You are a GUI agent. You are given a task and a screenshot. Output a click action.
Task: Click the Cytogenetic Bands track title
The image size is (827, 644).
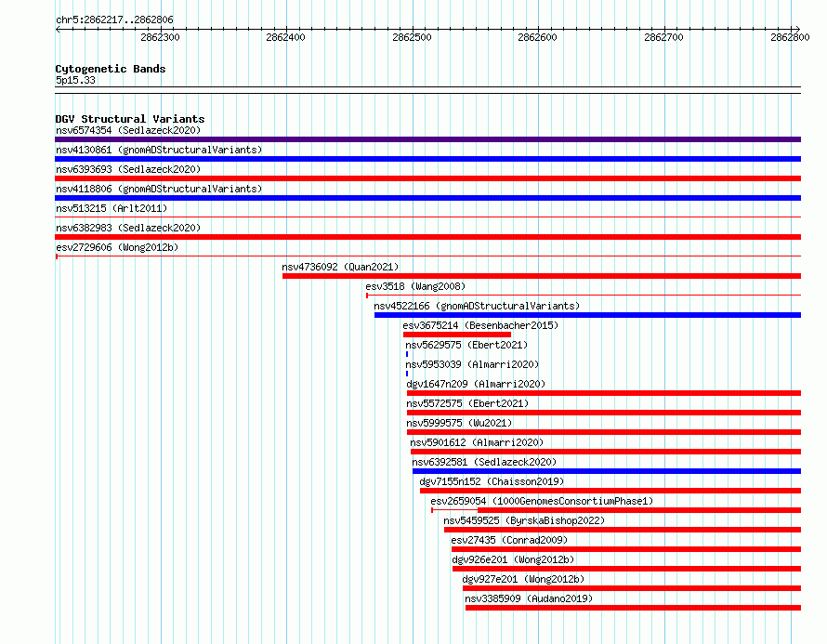pyautogui.click(x=111, y=69)
